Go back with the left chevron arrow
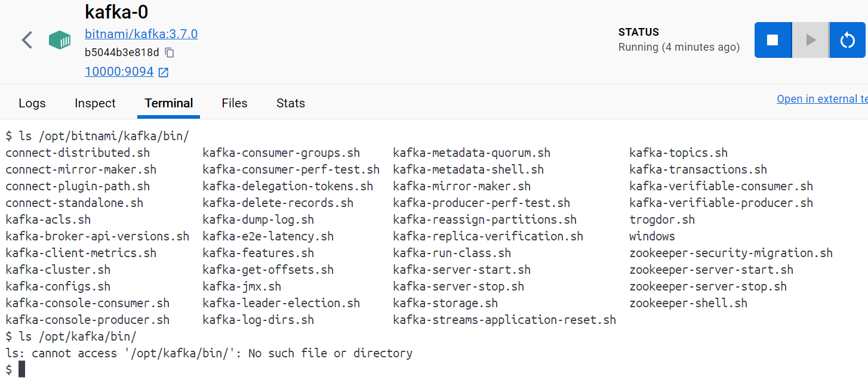The width and height of the screenshot is (868, 380). [27, 41]
